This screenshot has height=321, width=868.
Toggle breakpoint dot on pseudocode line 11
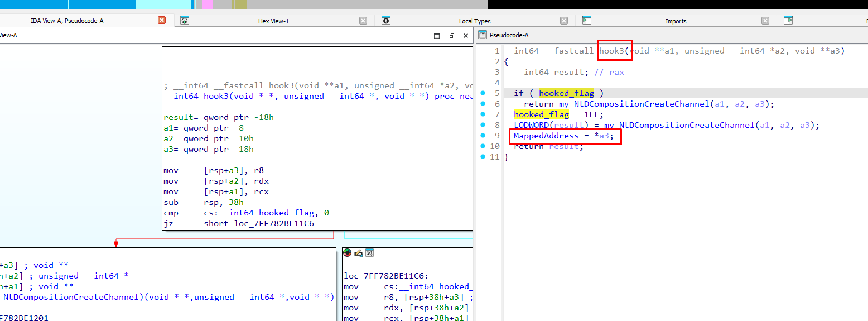tap(482, 157)
